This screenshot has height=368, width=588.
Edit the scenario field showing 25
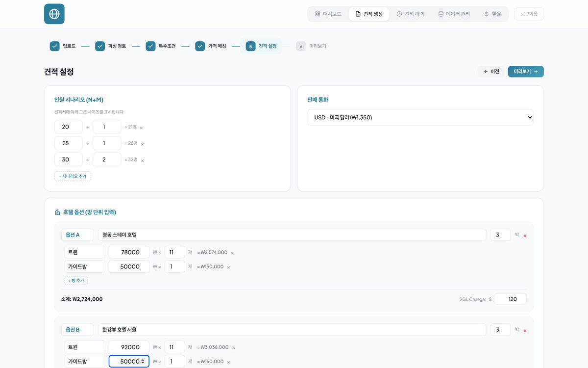tap(69, 143)
